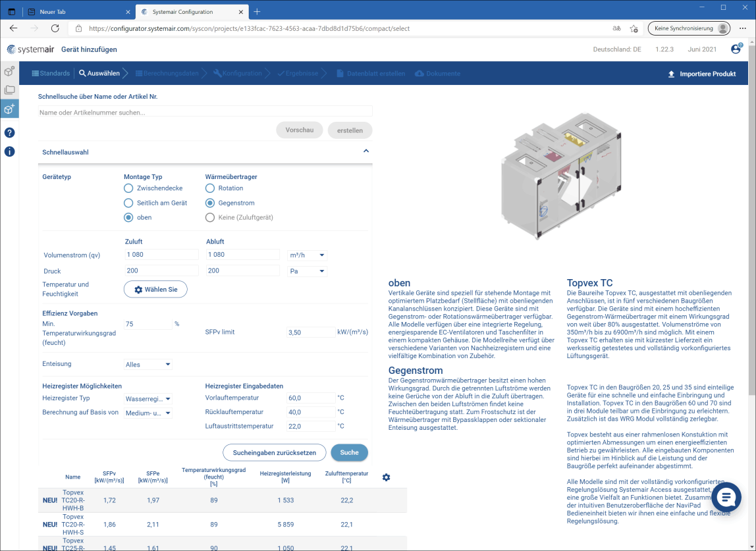Viewport: 756px width, 551px height.
Task: Go to the Ergebnisse step
Action: click(298, 73)
